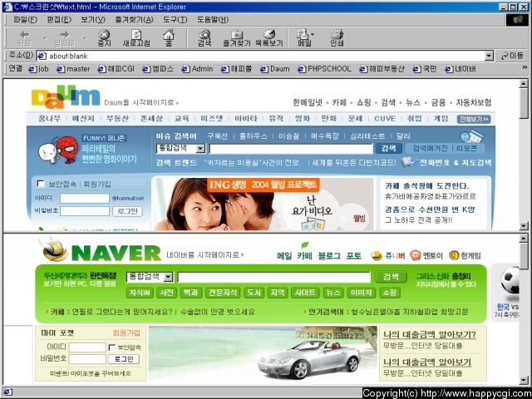
Task: Click the Refresh (새로고침) toolbar icon
Action: tap(136, 37)
